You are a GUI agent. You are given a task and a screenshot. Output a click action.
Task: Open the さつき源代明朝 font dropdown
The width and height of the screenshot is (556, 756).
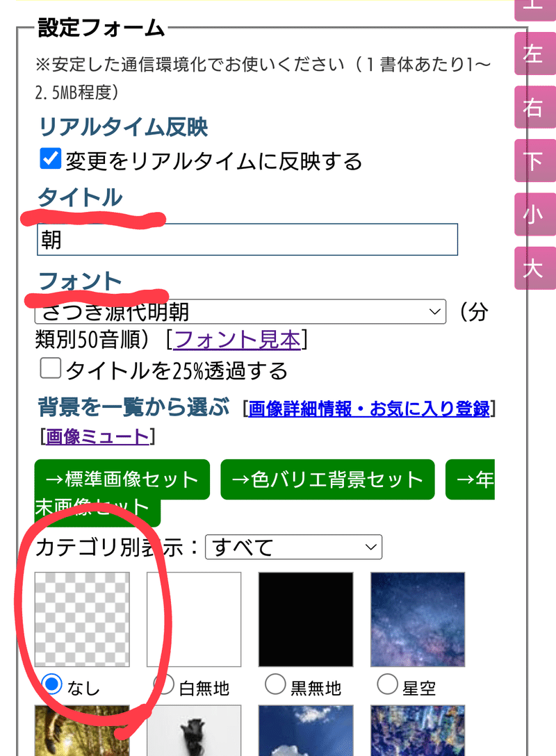click(240, 311)
